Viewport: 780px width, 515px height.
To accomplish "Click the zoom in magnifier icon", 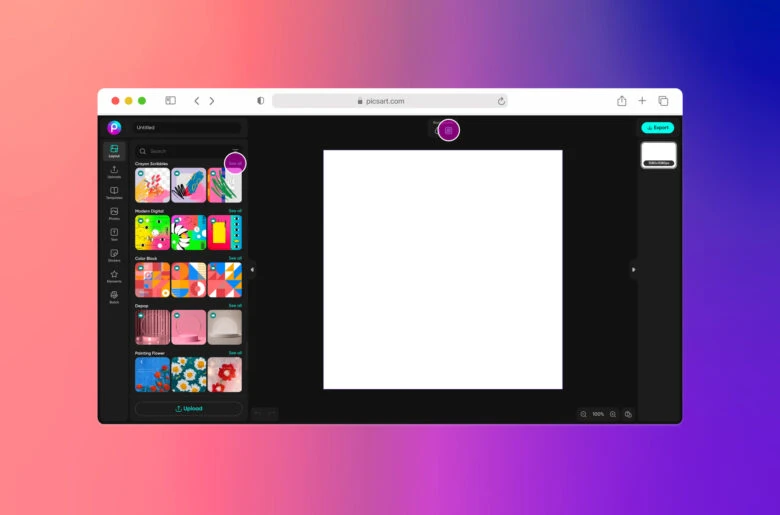I will point(613,414).
